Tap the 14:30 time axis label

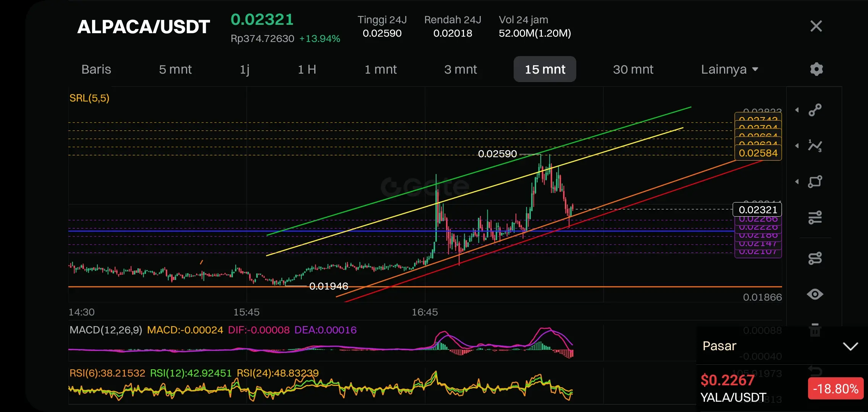(x=82, y=312)
